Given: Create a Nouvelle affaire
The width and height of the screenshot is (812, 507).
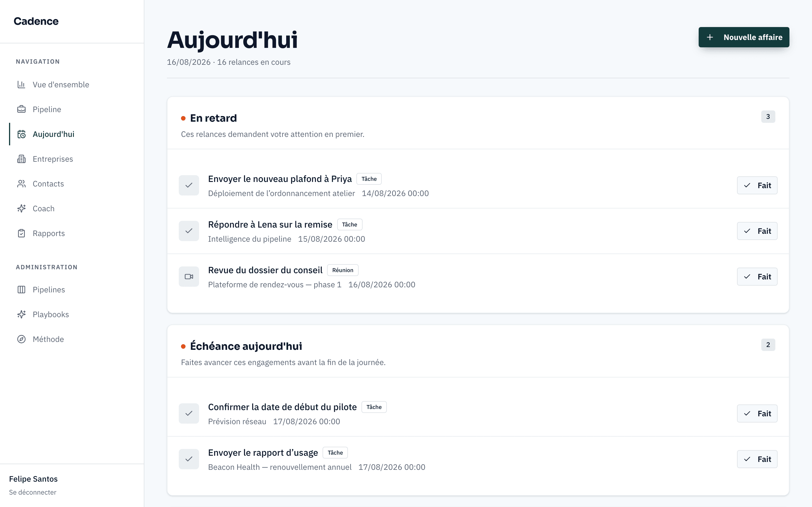Looking at the screenshot, I should coord(744,37).
